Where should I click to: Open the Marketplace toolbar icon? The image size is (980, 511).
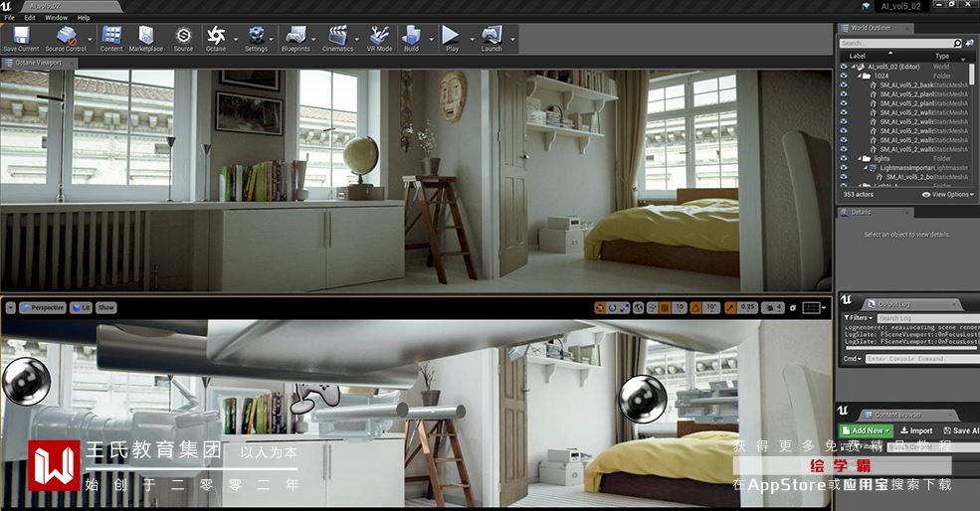(145, 38)
